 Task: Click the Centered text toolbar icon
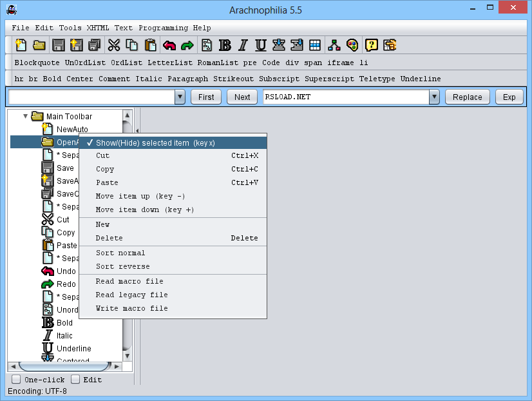tap(278, 45)
